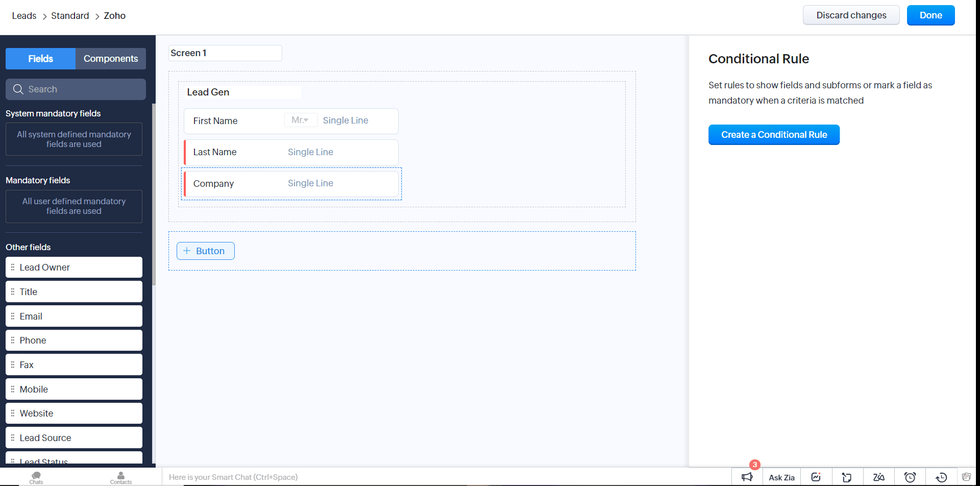The height and width of the screenshot is (486, 980).
Task: Click Discard changes
Action: pos(851,15)
